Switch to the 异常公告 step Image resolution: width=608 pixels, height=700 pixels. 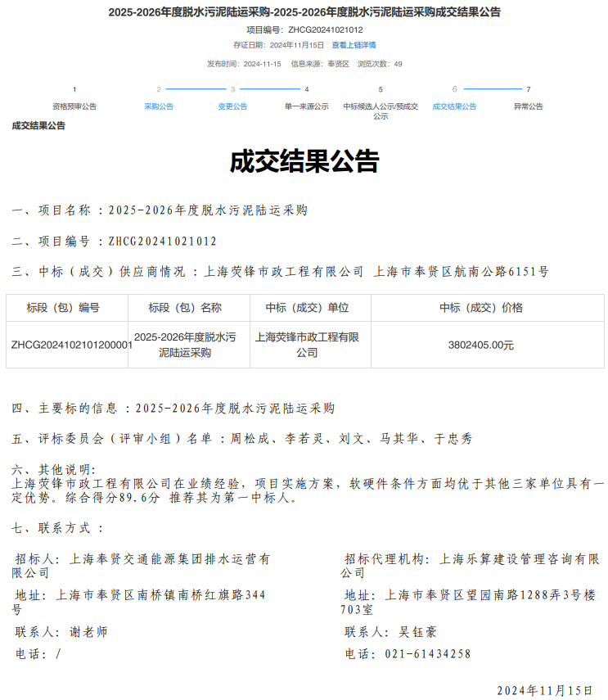(529, 106)
